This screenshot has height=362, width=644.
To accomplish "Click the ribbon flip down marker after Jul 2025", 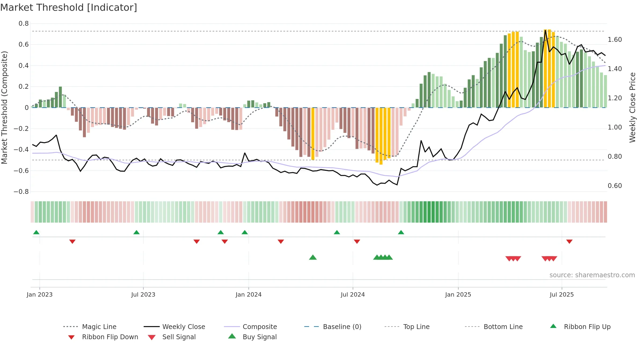I will [569, 242].
